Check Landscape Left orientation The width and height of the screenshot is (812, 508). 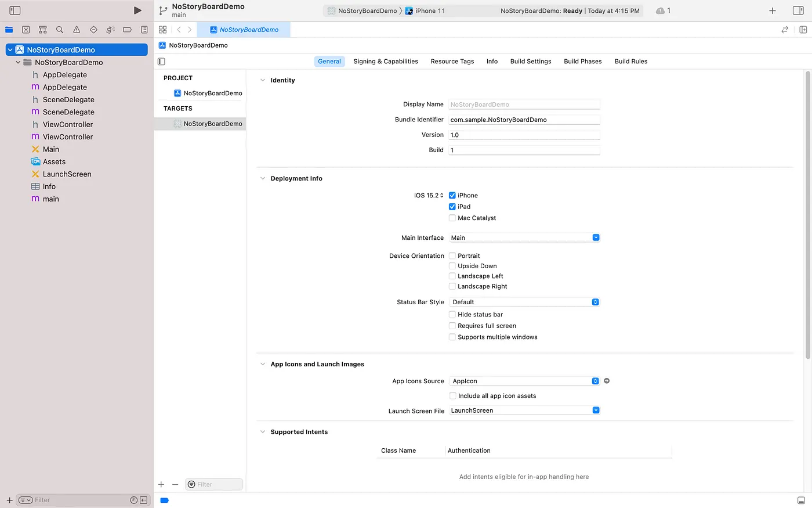coord(452,276)
